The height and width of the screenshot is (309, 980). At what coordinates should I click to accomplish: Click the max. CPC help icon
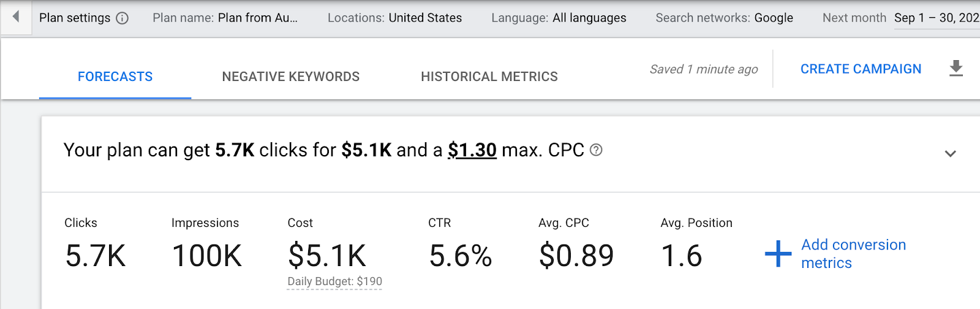[x=596, y=150]
